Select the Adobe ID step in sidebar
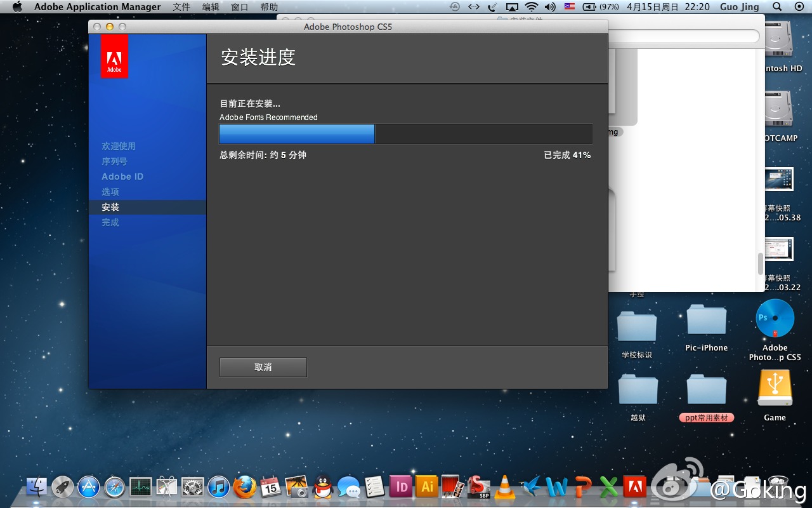The height and width of the screenshot is (508, 812). (x=122, y=177)
